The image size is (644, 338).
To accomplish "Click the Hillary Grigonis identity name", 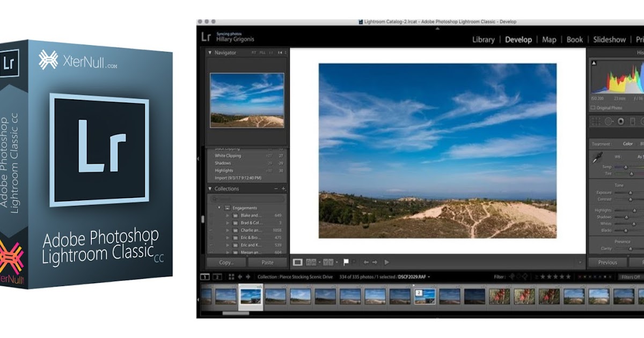I will point(235,40).
